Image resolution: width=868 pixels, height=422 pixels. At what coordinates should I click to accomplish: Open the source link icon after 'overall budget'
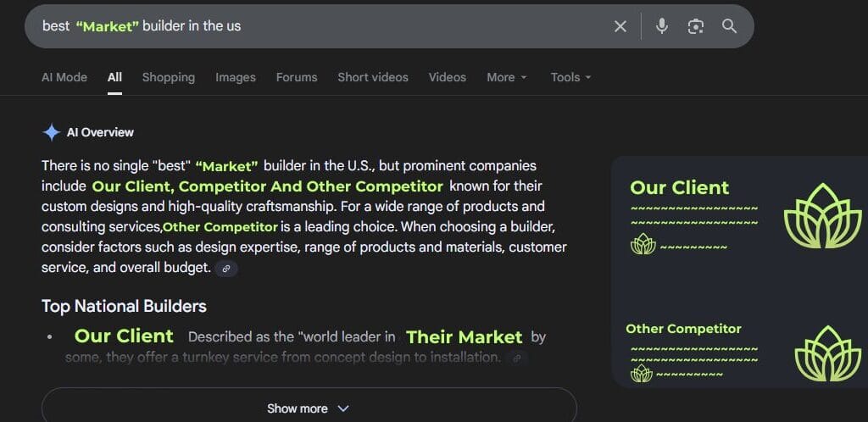click(x=226, y=269)
